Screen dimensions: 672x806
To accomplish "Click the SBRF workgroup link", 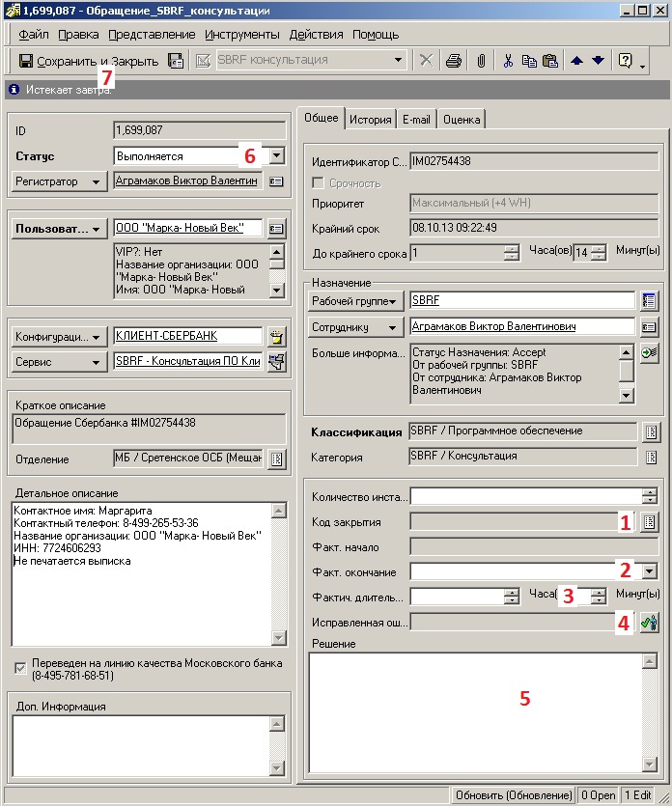I will point(426,300).
